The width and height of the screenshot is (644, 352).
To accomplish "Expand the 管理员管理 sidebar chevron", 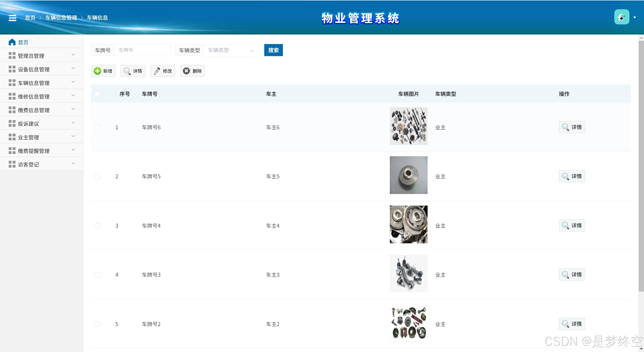I will coord(73,55).
